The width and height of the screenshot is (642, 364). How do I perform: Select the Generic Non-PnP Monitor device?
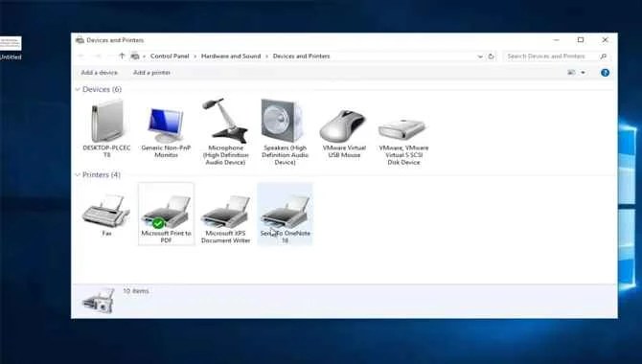pos(166,132)
